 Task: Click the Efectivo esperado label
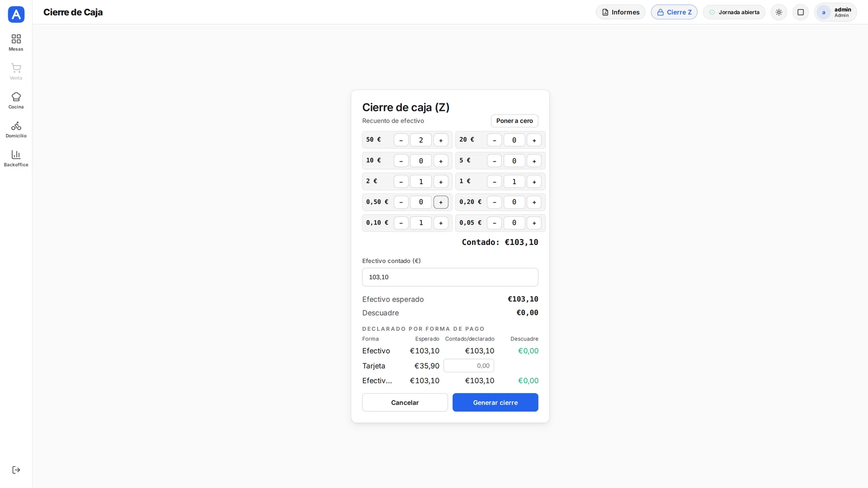(393, 299)
